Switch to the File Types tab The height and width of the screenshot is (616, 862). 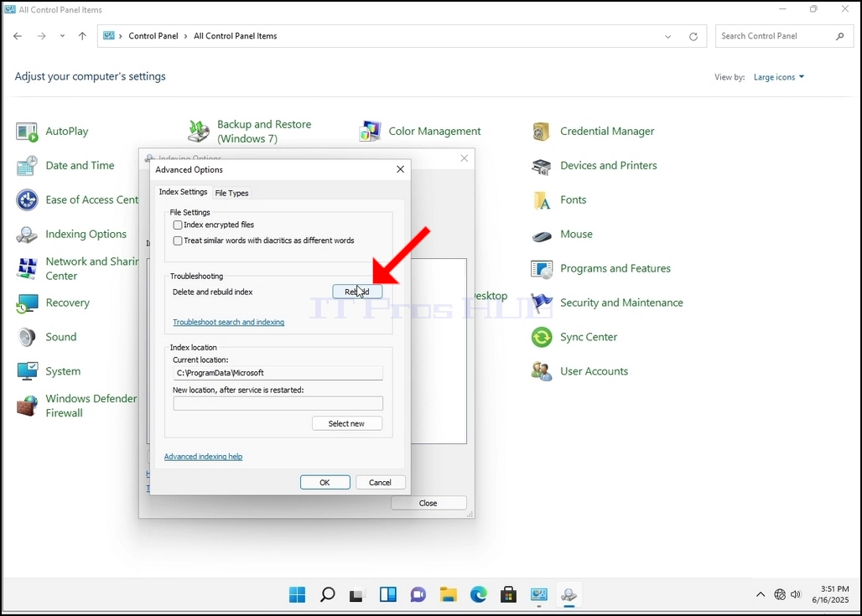click(x=231, y=193)
